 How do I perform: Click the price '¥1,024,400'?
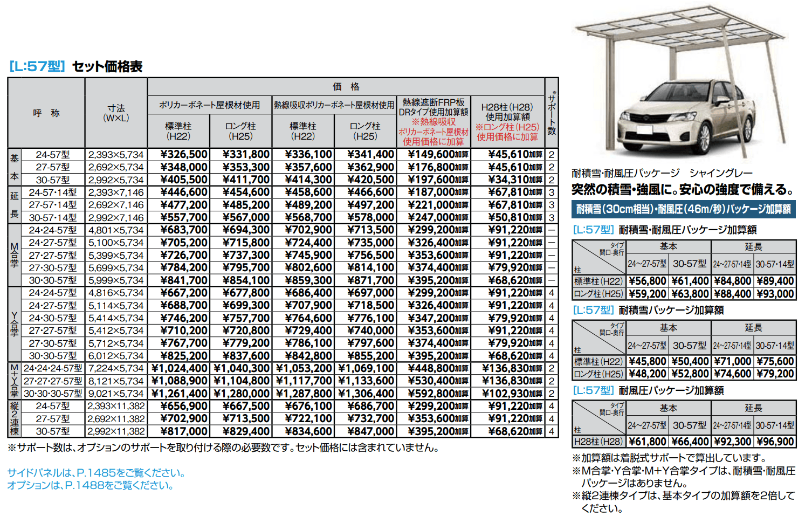point(179,368)
